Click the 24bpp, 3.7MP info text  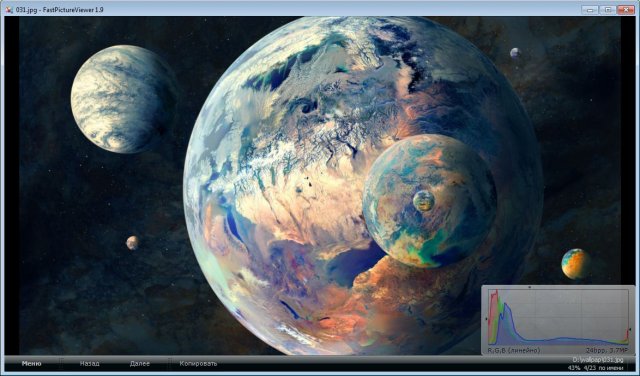607,350
